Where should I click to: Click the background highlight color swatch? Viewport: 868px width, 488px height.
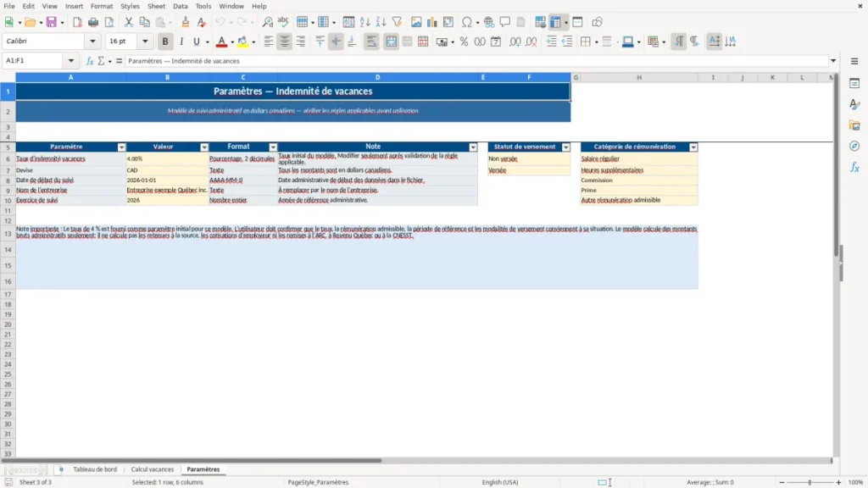(x=242, y=42)
